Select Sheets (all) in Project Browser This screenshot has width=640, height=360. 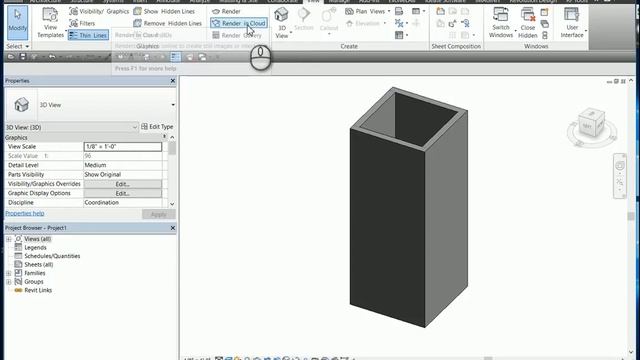[38, 265]
